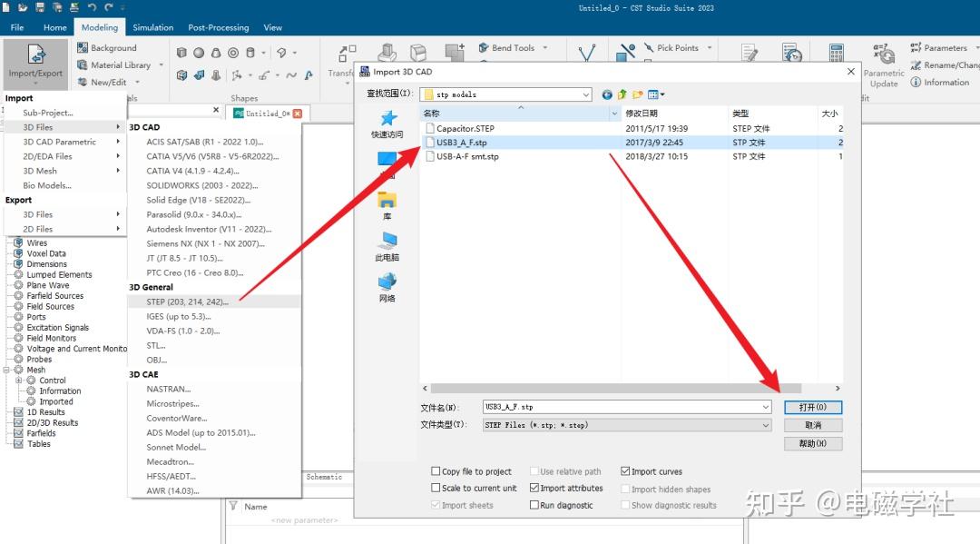Open Libraries location (库) in dialog

coord(387,206)
